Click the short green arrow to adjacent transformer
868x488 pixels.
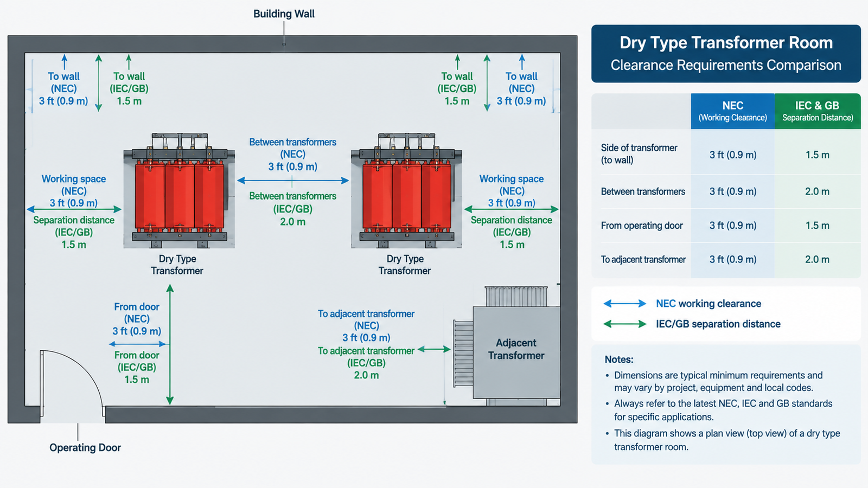434,350
